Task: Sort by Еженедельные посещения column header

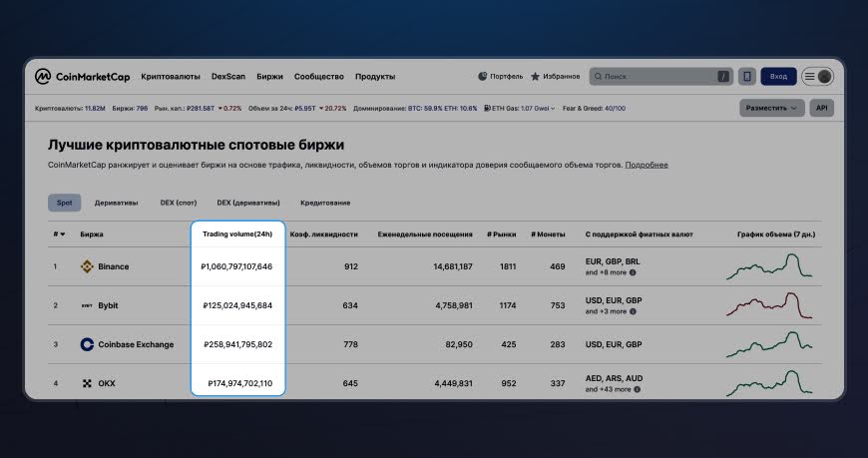Action: coord(425,234)
